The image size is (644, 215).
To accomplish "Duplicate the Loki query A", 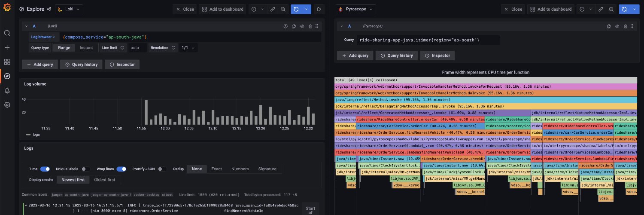I will tap(294, 26).
